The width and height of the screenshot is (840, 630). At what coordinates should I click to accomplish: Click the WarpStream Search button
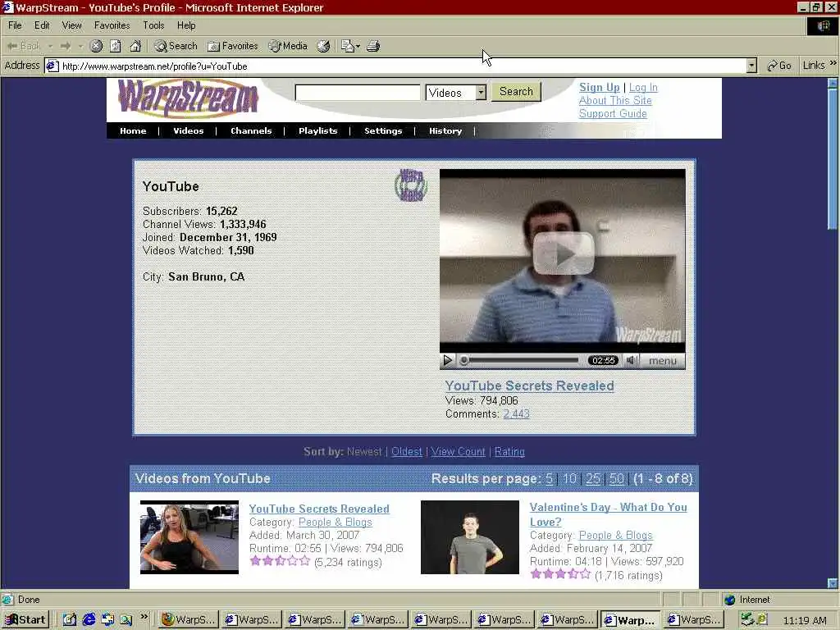tap(517, 92)
